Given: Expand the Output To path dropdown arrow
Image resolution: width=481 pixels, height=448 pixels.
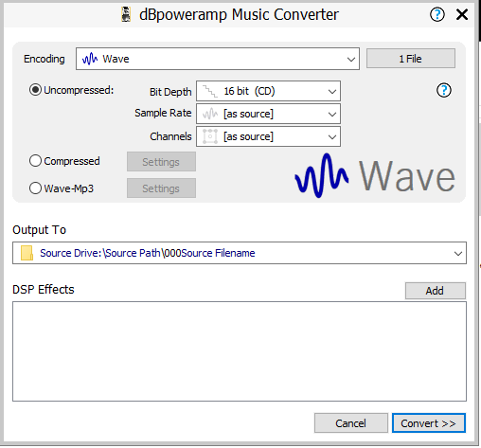Looking at the screenshot, I should [x=458, y=254].
